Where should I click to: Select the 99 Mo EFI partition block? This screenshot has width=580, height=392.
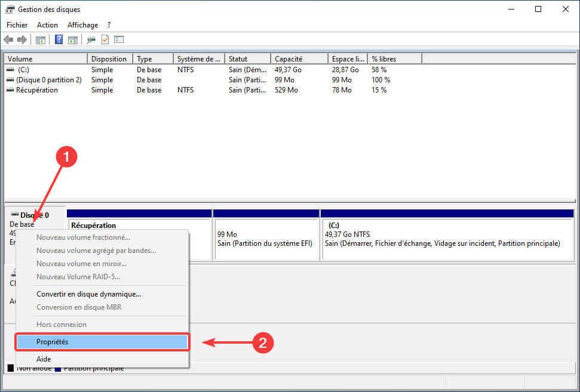click(x=266, y=239)
